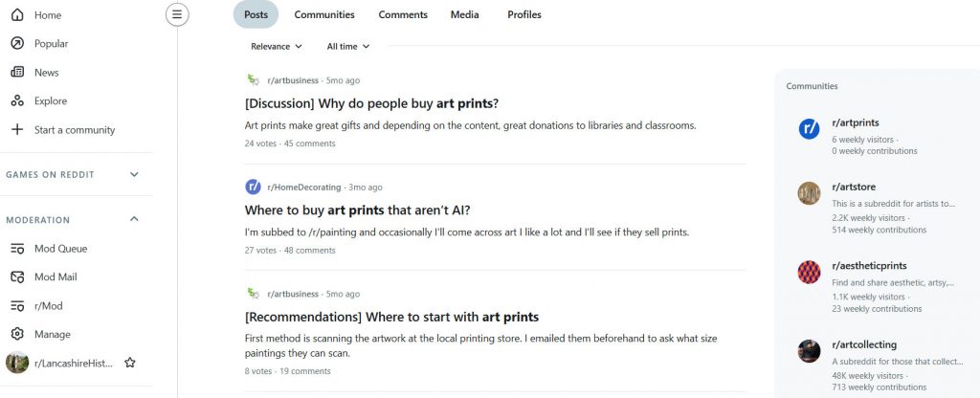Visit r/artcollecting community link
This screenshot has width=980, height=398.
pyautogui.click(x=864, y=344)
